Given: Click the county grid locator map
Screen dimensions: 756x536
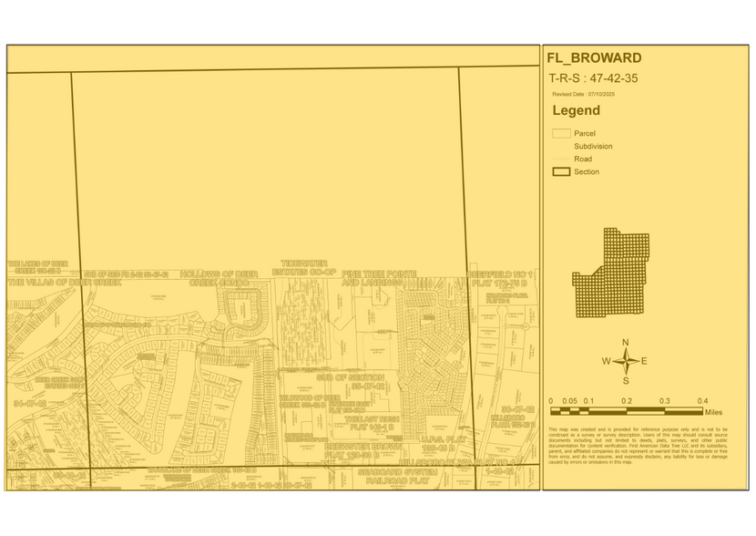Looking at the screenshot, I should (608, 273).
